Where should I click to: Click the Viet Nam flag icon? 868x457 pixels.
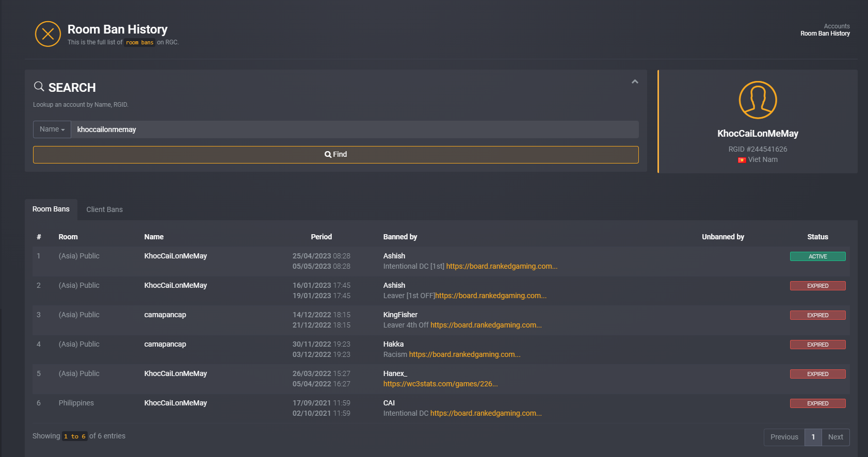coord(742,160)
